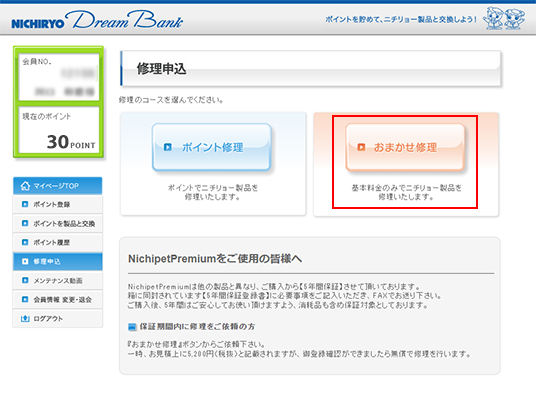
Task: Select 修理申込 in the sidebar menu
Action: tap(58, 261)
